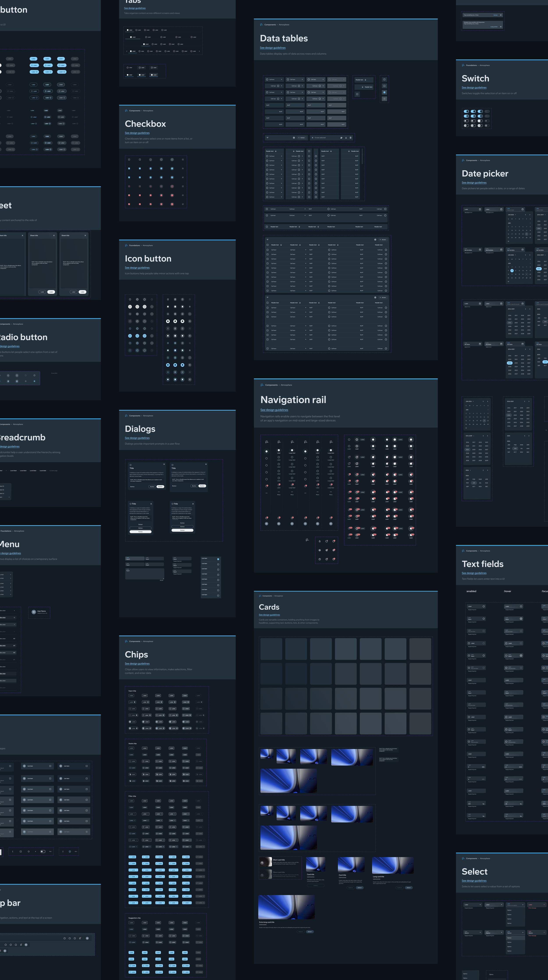Tick the checkbox below the two Header text cells
548x980 pixels.
pos(357,94)
